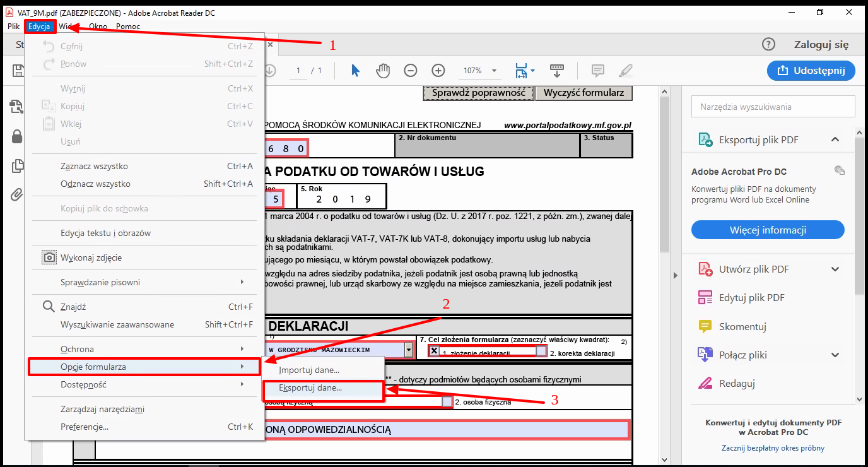
Task: Open the Pomoc menu
Action: (x=128, y=27)
